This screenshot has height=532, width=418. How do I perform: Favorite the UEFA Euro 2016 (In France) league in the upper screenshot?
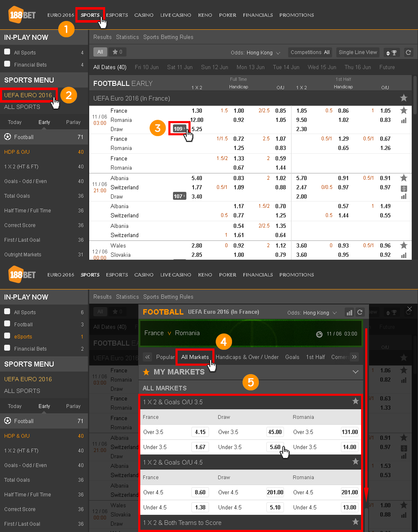click(404, 98)
